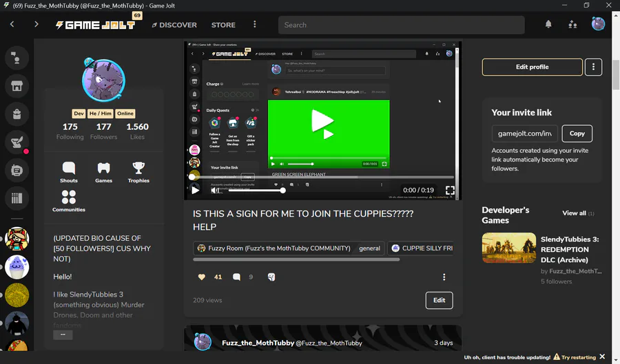Seek along the video progress bar
The image size is (620, 364).
coord(322,178)
